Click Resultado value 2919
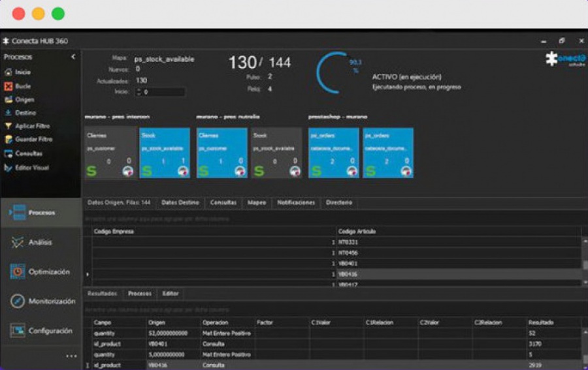This screenshot has height=370, width=588. point(534,365)
